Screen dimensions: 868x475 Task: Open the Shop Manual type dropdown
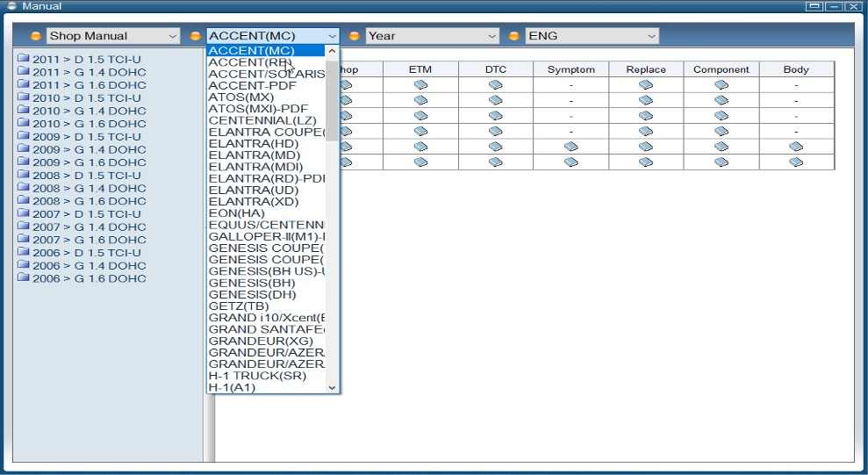(x=112, y=36)
